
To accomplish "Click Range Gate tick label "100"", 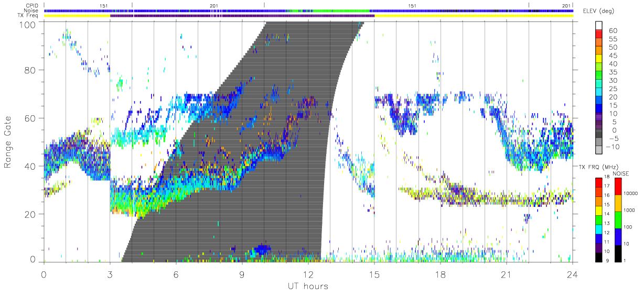I will pos(28,25).
